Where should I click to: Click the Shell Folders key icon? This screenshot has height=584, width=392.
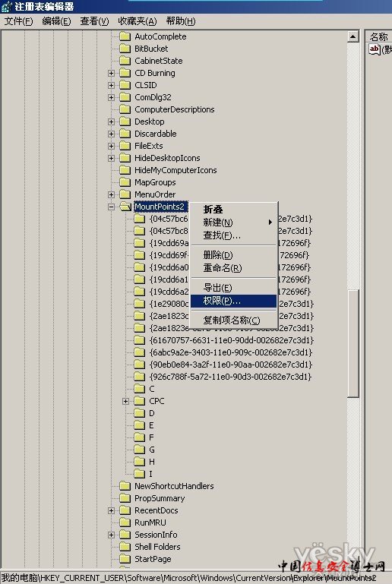pyautogui.click(x=125, y=547)
